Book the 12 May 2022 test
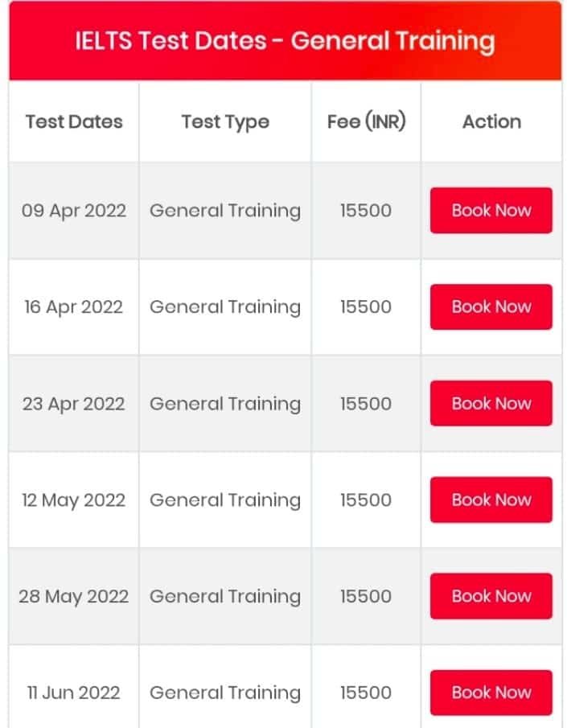The width and height of the screenshot is (567, 728). coord(491,500)
